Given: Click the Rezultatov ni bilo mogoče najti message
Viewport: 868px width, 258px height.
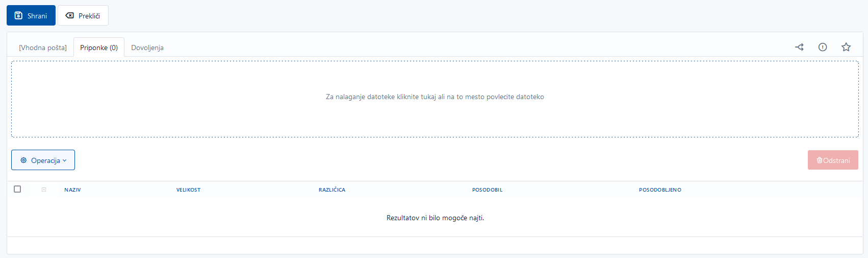Looking at the screenshot, I should 435,218.
